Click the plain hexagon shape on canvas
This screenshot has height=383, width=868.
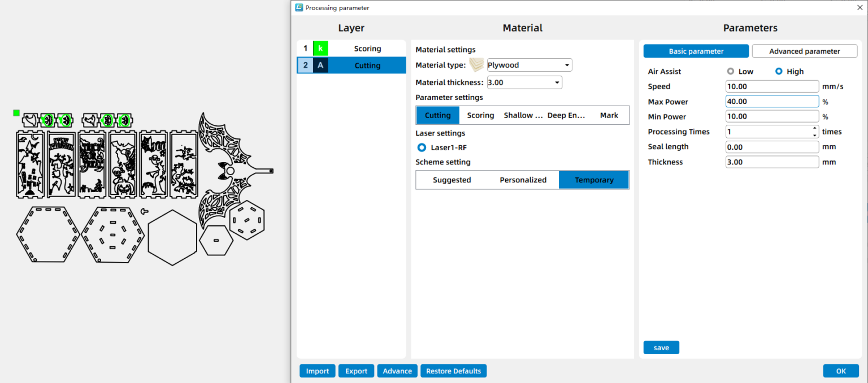point(172,237)
